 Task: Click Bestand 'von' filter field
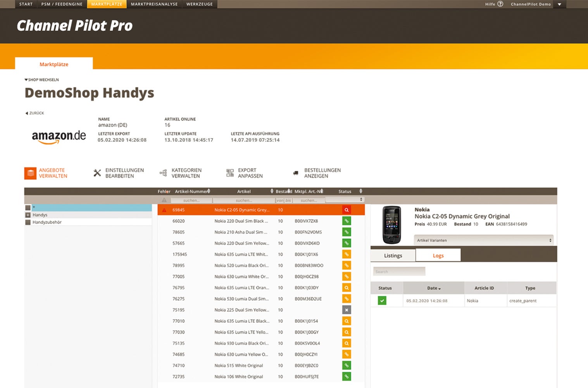point(280,200)
